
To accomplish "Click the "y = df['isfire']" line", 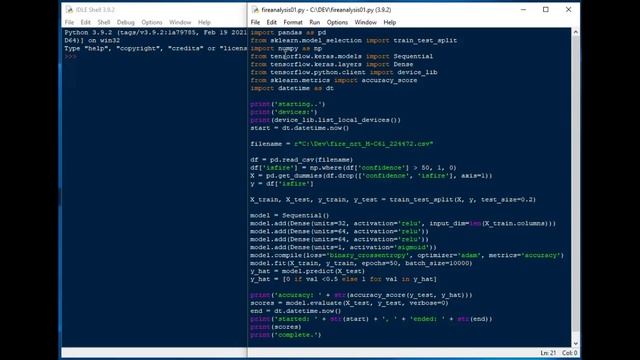I will coord(282,184).
